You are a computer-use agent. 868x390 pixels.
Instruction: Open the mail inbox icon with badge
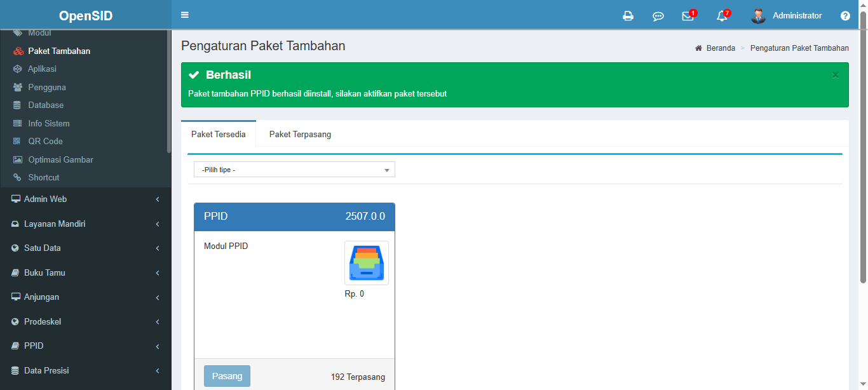coord(689,15)
